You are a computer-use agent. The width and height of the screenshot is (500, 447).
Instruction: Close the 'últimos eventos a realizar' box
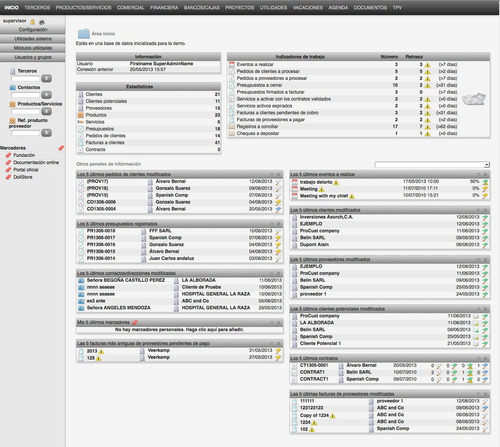pos(485,174)
